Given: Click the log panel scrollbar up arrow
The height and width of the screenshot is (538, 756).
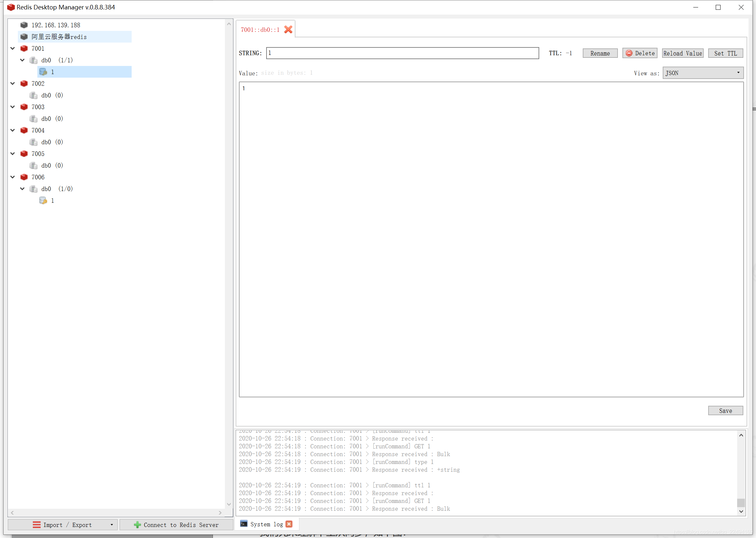Looking at the screenshot, I should point(741,435).
